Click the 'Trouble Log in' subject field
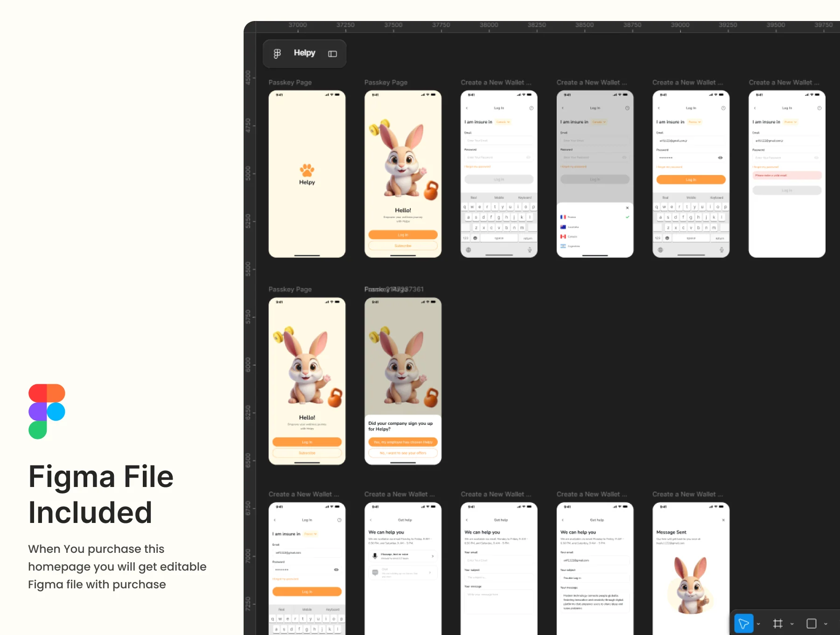840x635 pixels. tap(595, 578)
